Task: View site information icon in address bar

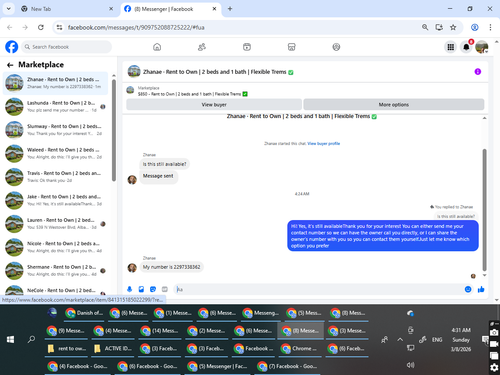Action: 59,27
